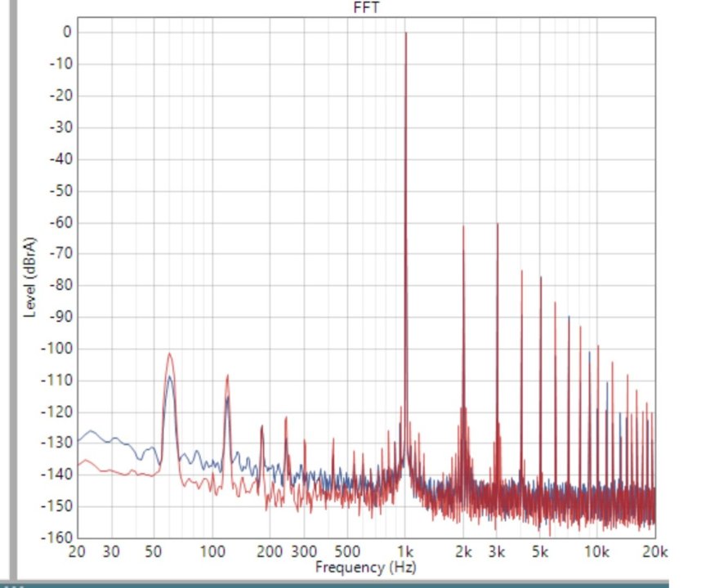Click the -80 level axis tick label

pyautogui.click(x=60, y=285)
